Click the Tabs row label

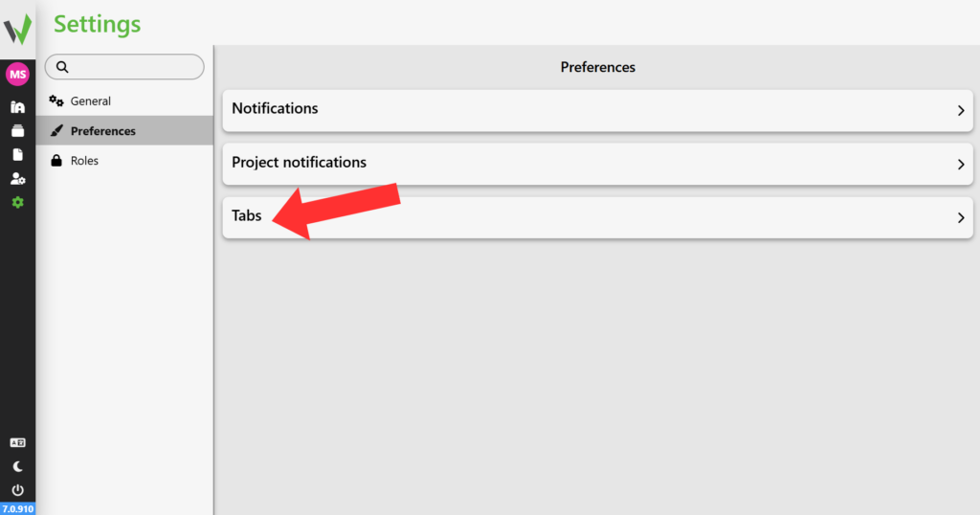coord(247,215)
